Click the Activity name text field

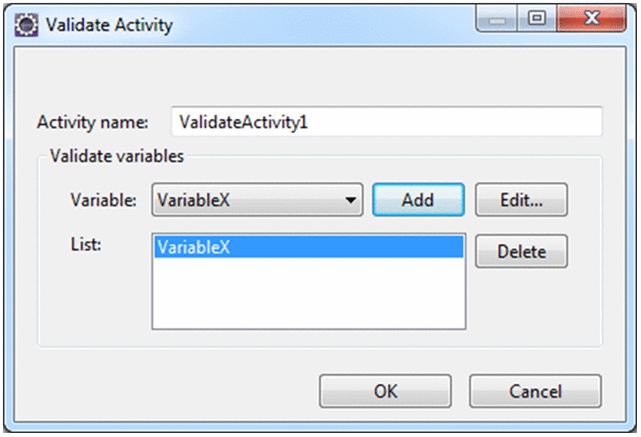[386, 122]
